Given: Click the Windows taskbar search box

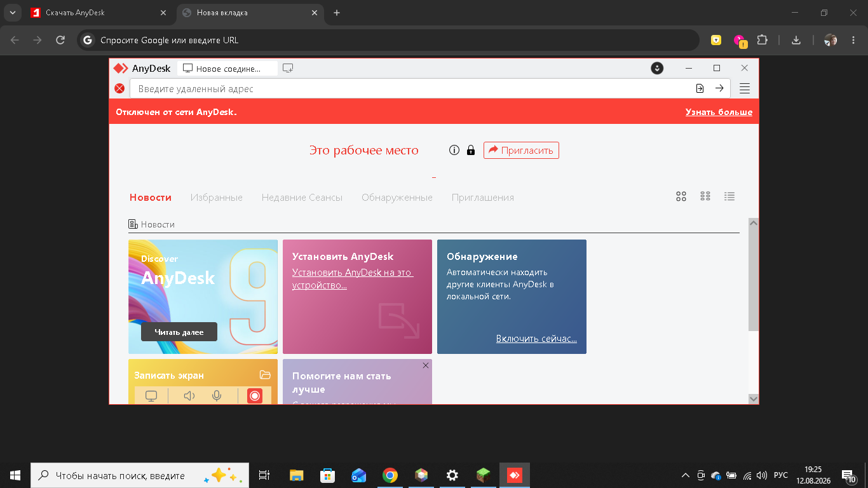Looking at the screenshot, I should coord(140,475).
